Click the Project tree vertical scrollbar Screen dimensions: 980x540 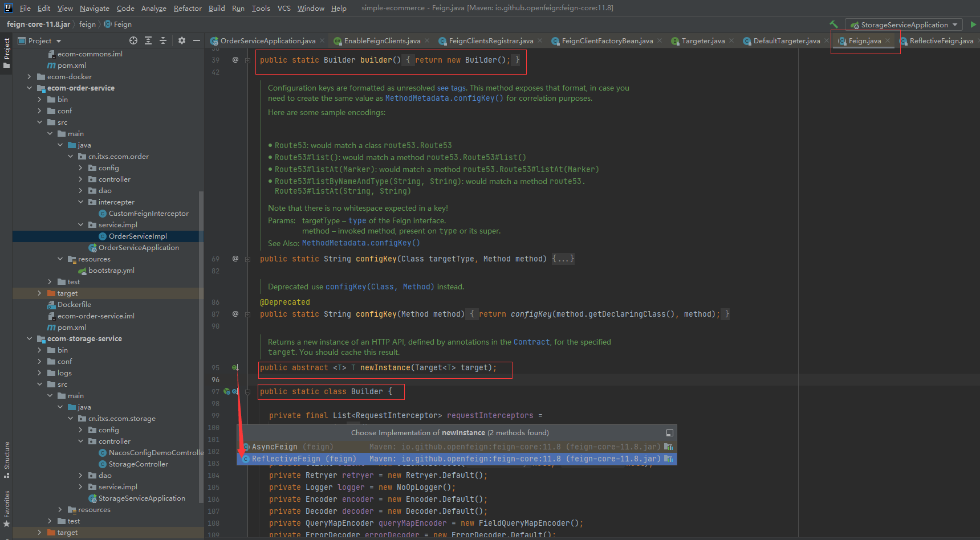201,347
